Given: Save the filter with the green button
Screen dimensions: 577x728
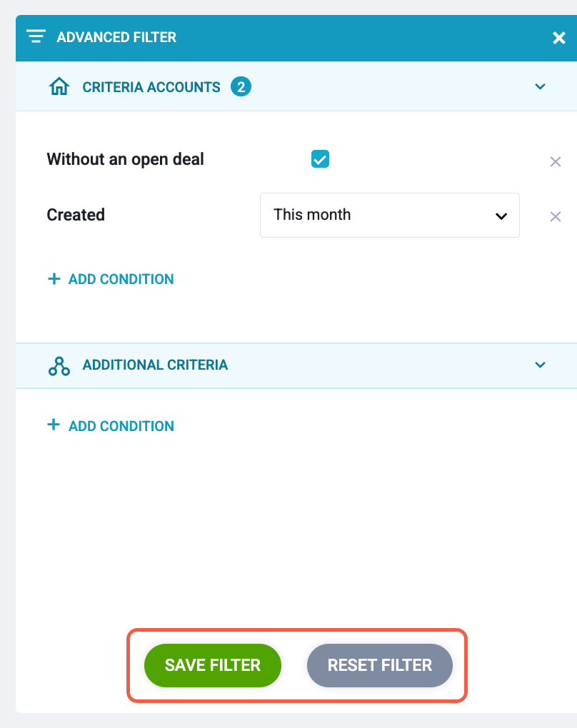Looking at the screenshot, I should pyautogui.click(x=213, y=665).
